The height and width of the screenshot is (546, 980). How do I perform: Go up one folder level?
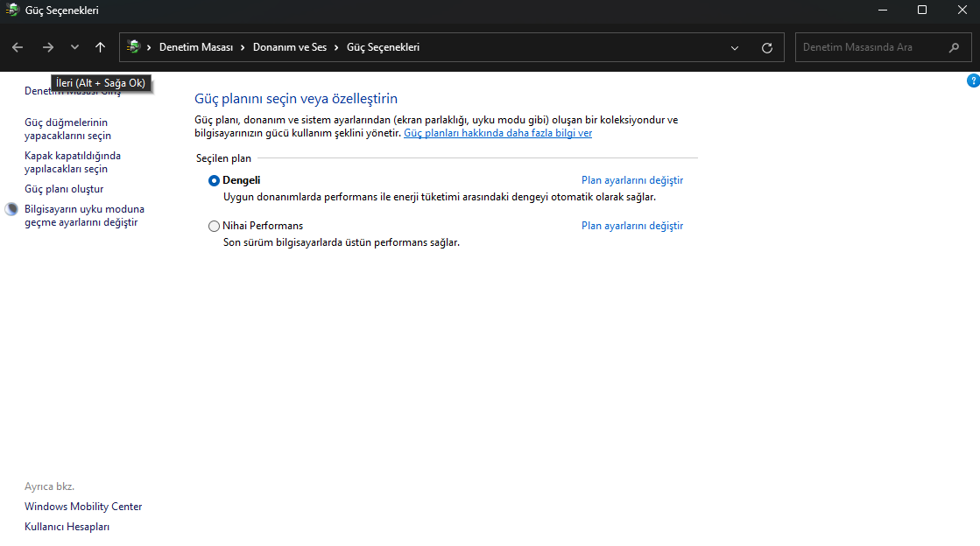click(x=100, y=47)
